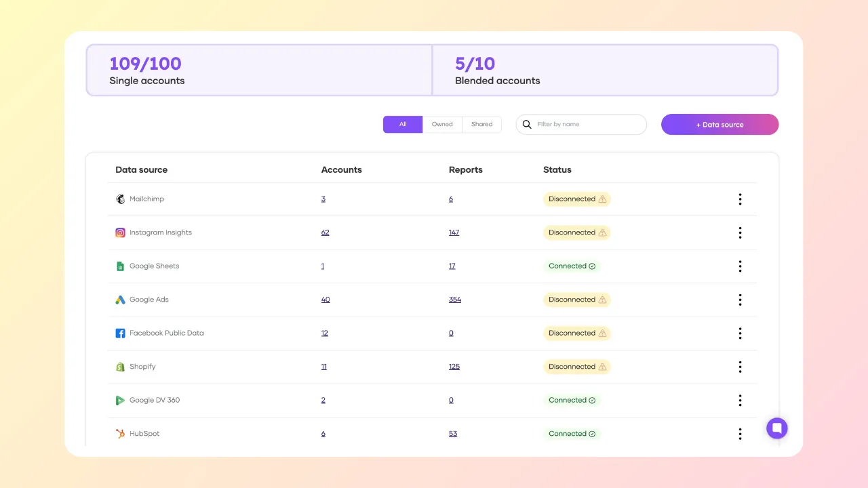Screen dimensions: 868x488
Task: Click the Facebook Public Data icon
Action: point(120,333)
